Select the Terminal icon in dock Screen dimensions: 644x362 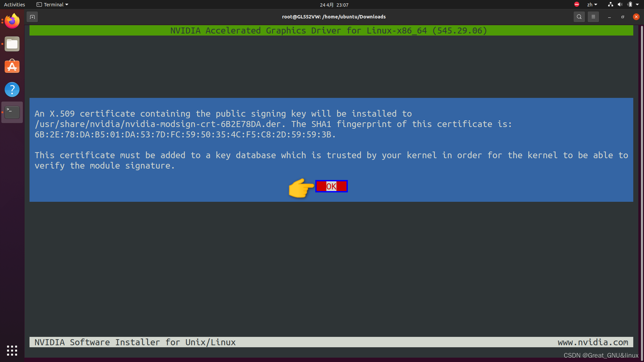click(x=12, y=112)
